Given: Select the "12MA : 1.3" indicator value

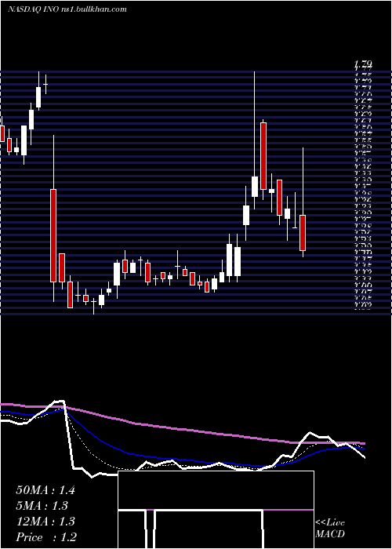Looking at the screenshot, I should point(45,522).
